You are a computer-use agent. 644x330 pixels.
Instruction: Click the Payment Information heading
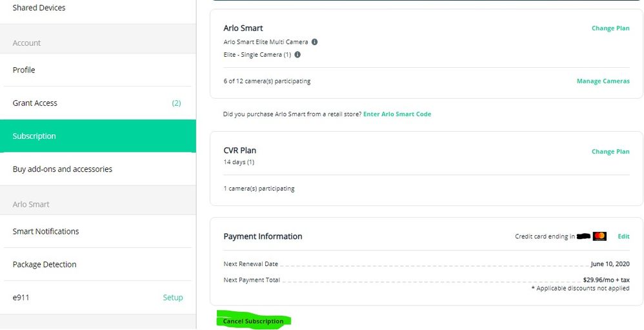[263, 236]
